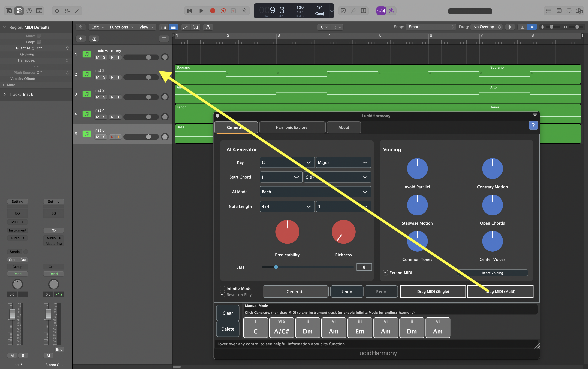Toggle the Mute checkbox in Region inspector

pos(39,36)
